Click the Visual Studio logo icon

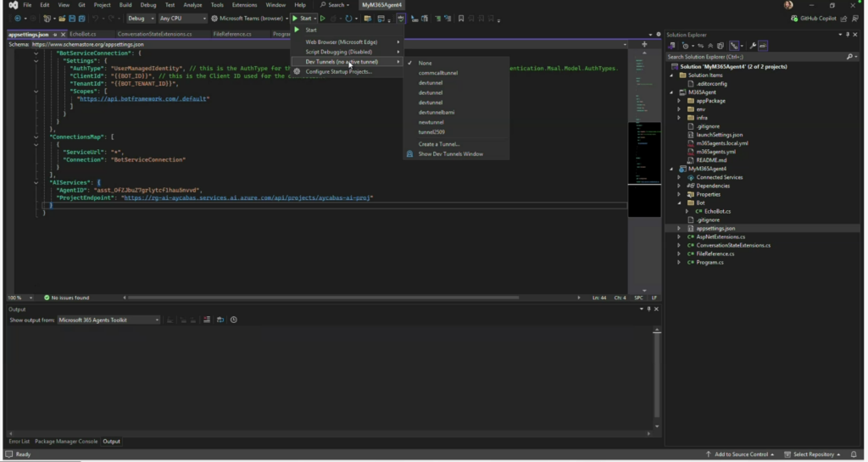(14, 5)
